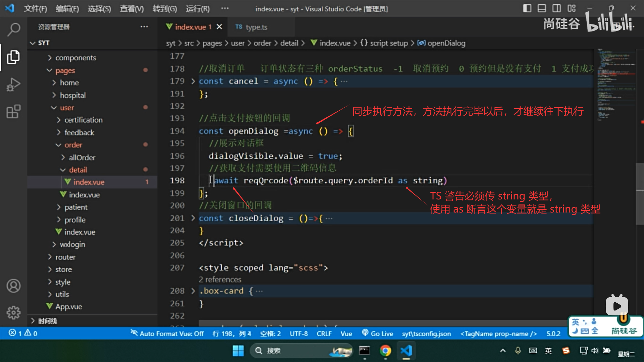Launch Go Live server in status bar
The width and height of the screenshot is (644, 362).
[377, 334]
